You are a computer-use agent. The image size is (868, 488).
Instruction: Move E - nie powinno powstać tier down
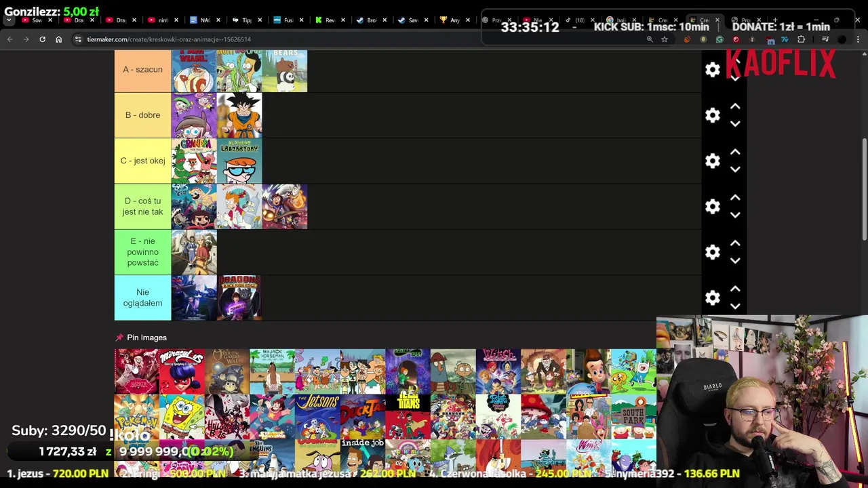pos(735,261)
